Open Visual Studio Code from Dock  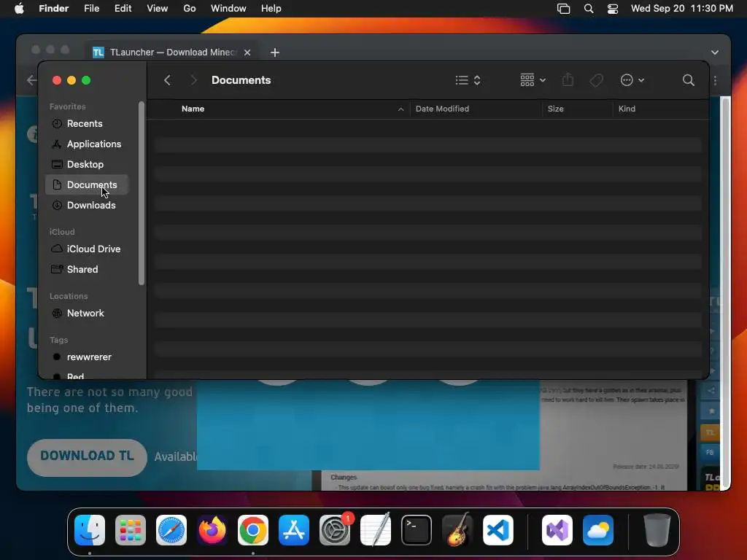pos(498,530)
